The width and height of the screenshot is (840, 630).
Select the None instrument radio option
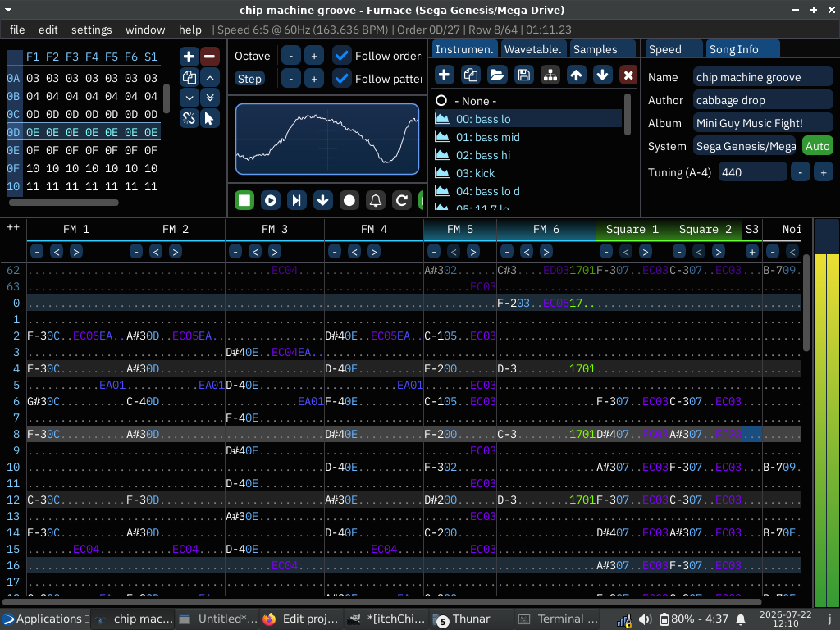441,101
